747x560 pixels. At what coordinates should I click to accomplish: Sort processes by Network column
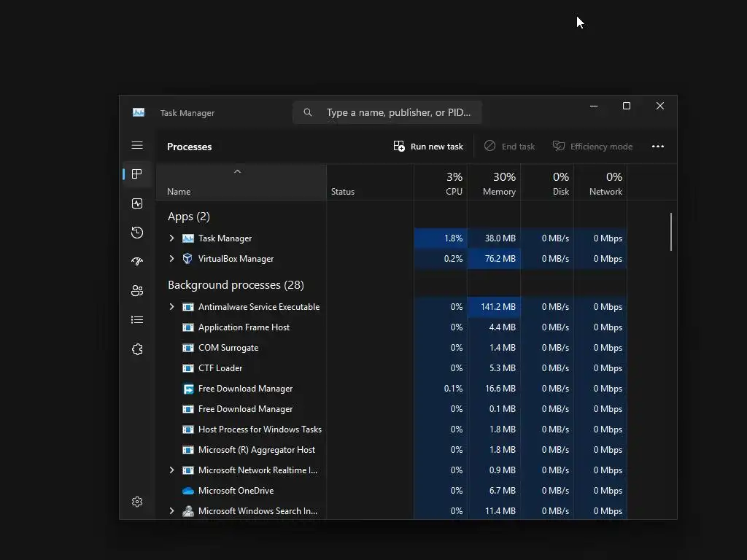point(601,183)
